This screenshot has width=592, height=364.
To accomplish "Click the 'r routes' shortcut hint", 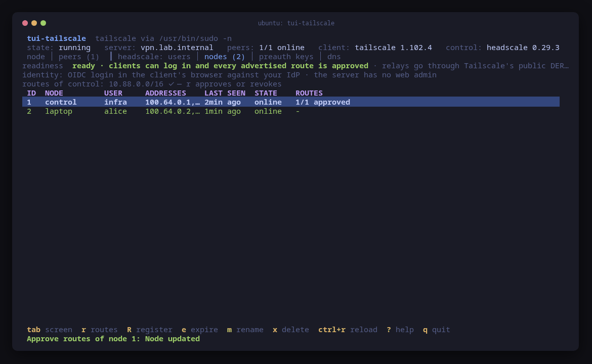I will (x=100, y=330).
